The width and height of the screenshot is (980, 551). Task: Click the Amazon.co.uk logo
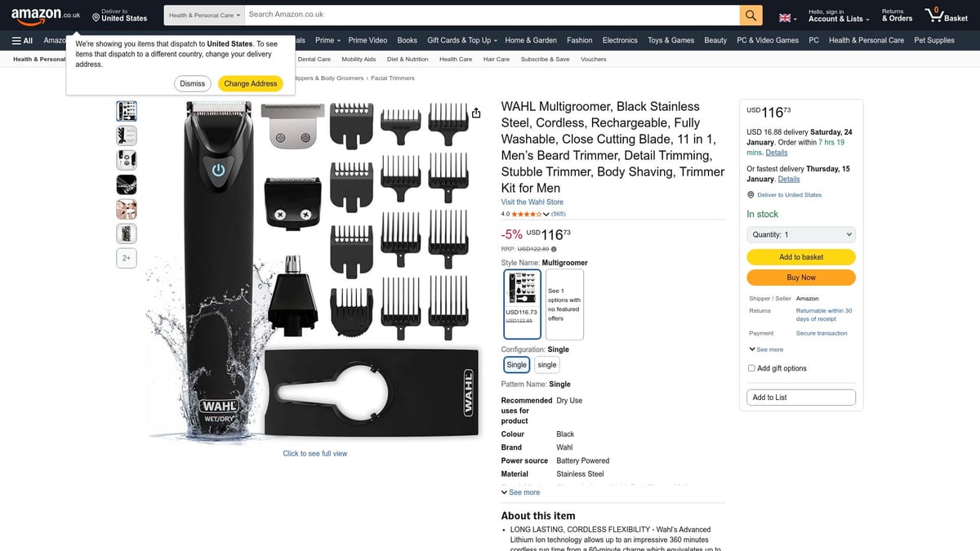click(46, 16)
